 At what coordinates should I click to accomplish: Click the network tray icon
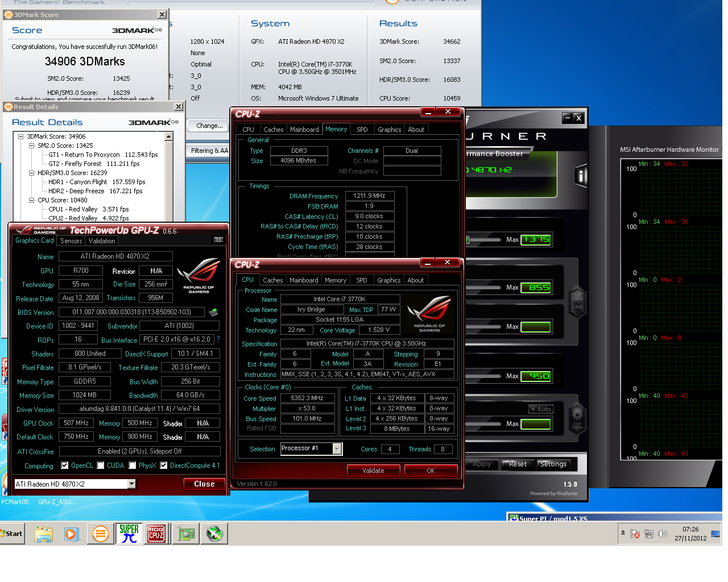649,534
